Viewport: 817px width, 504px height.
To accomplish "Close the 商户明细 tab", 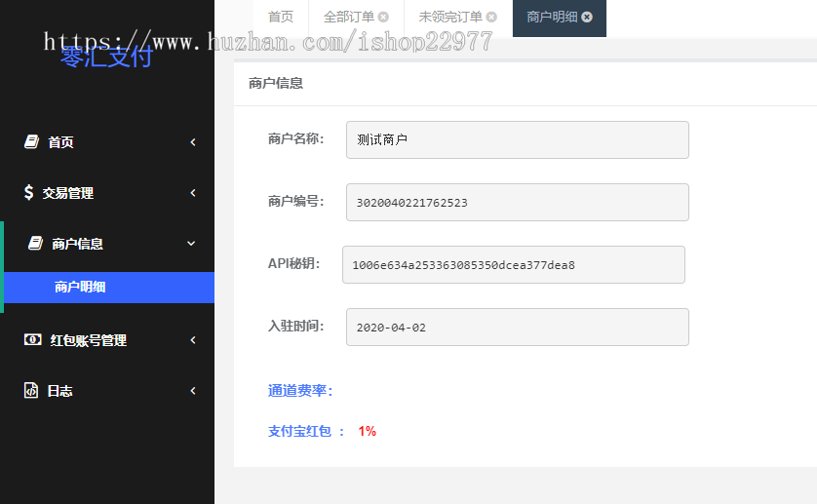I will click(x=587, y=18).
